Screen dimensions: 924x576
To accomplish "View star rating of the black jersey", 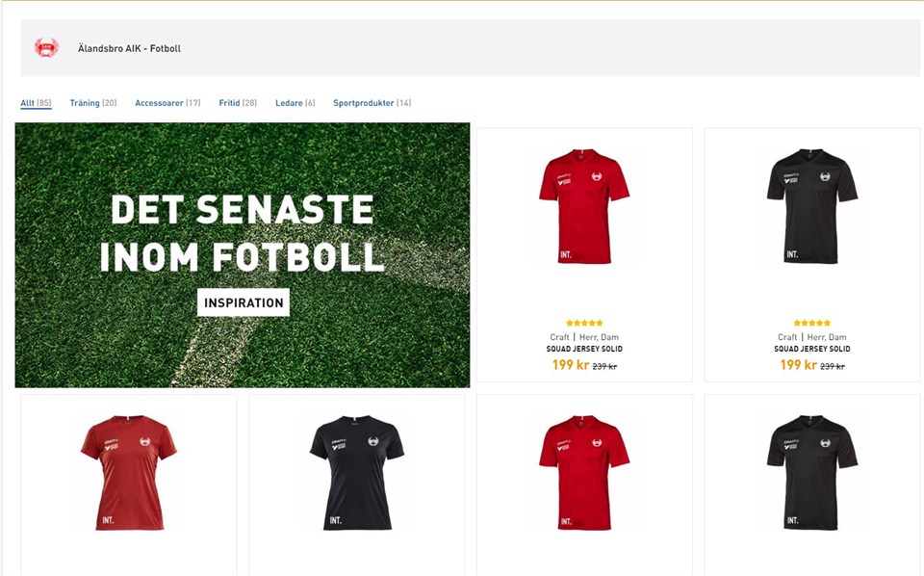I will click(x=812, y=324).
